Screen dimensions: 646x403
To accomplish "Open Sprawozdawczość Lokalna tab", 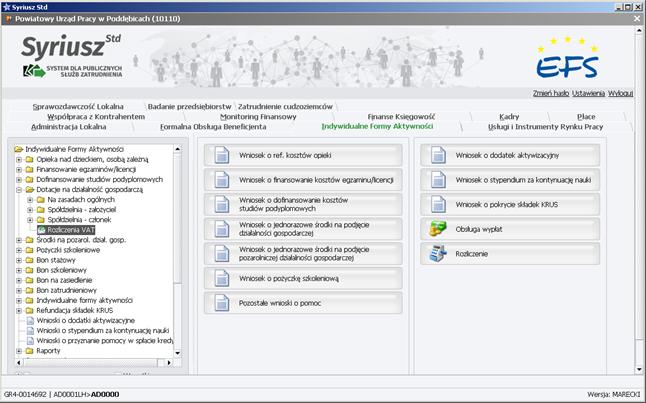I will pos(78,107).
